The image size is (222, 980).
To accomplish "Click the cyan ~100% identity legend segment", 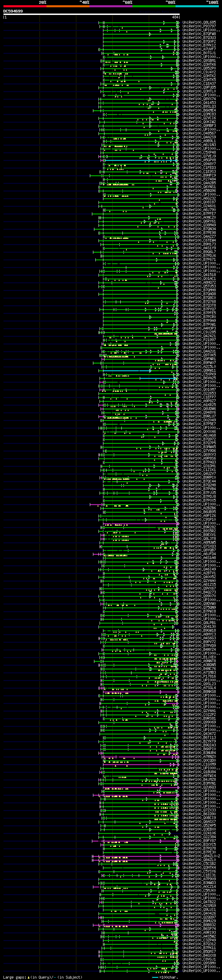I will pos(197,6).
